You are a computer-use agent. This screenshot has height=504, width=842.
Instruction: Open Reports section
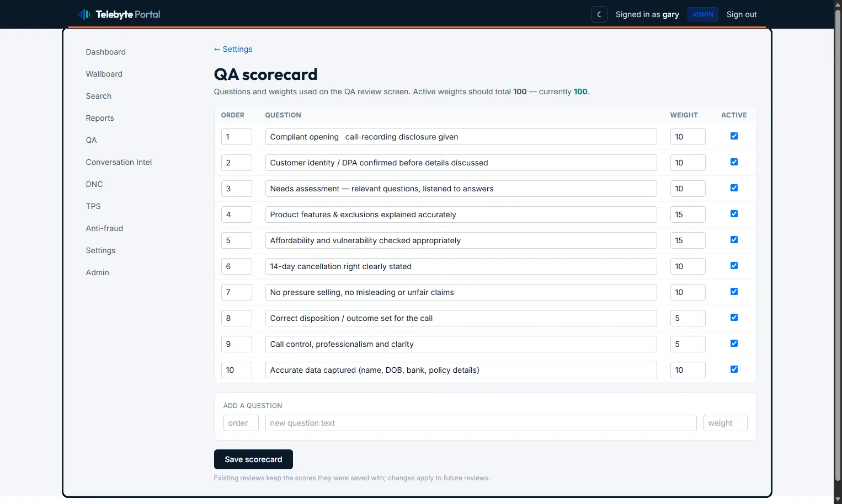coord(100,118)
